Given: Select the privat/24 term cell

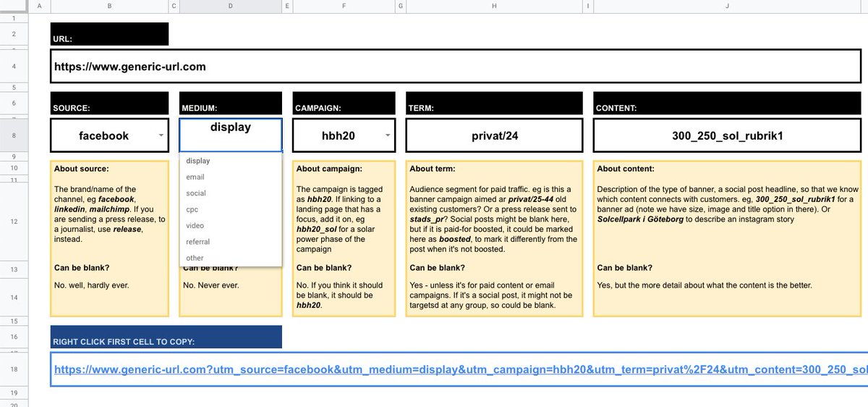Looking at the screenshot, I should (x=494, y=135).
